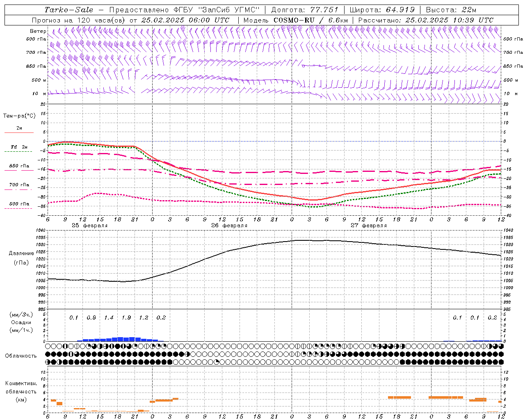Click the left 10 м wind level label
The width and height of the screenshot is (525, 420).
click(x=40, y=94)
